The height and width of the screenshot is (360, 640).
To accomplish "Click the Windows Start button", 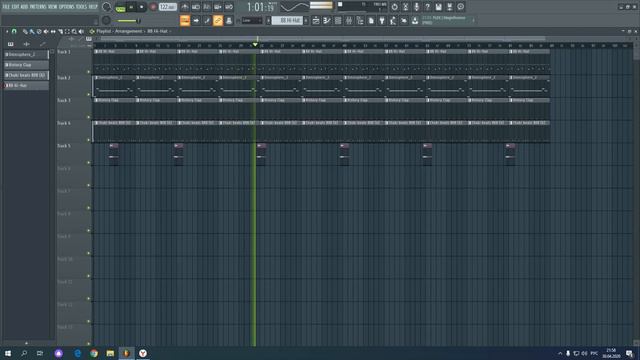I will (8, 353).
